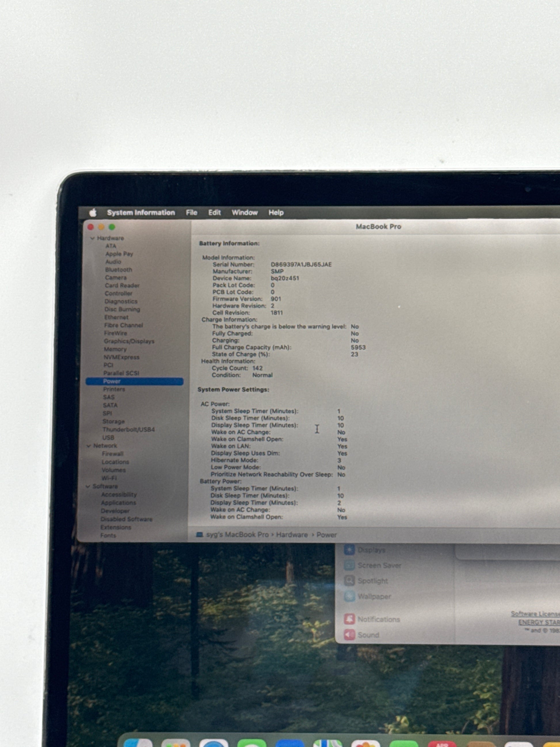Collapse the Software section chevron
This screenshot has height=747, width=560.
click(88, 486)
